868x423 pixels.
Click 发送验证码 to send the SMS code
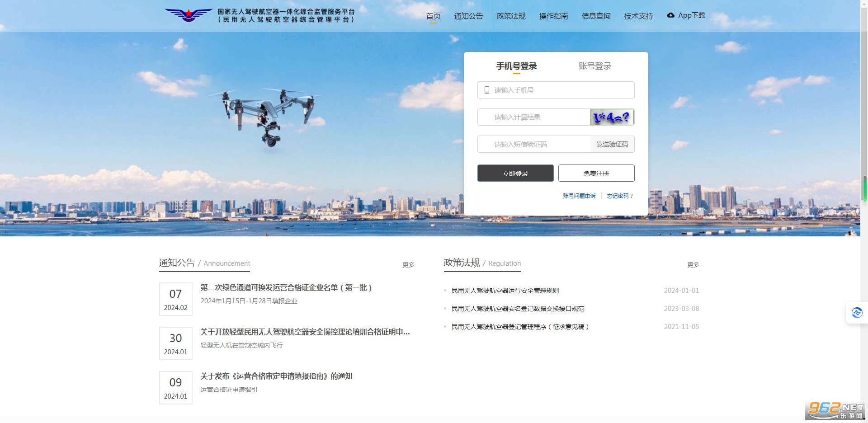(612, 144)
